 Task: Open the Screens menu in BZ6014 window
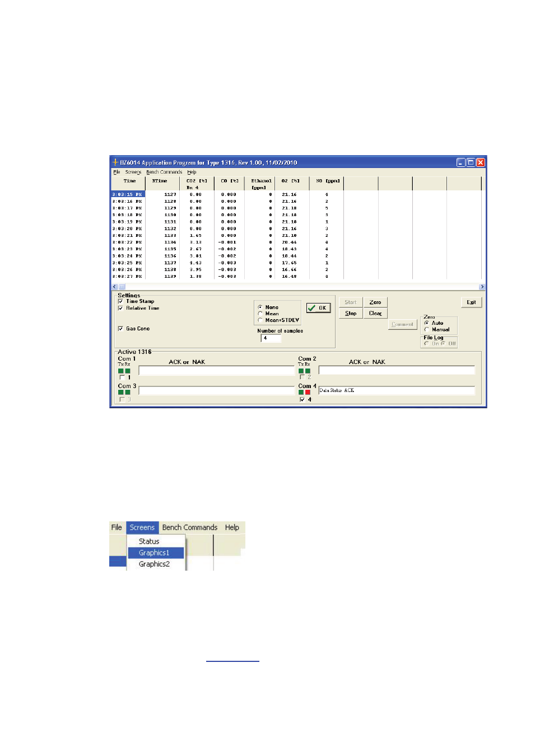tap(133, 172)
